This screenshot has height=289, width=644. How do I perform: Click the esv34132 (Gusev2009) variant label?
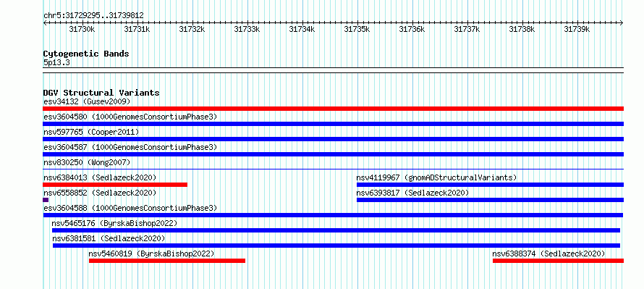coord(87,101)
